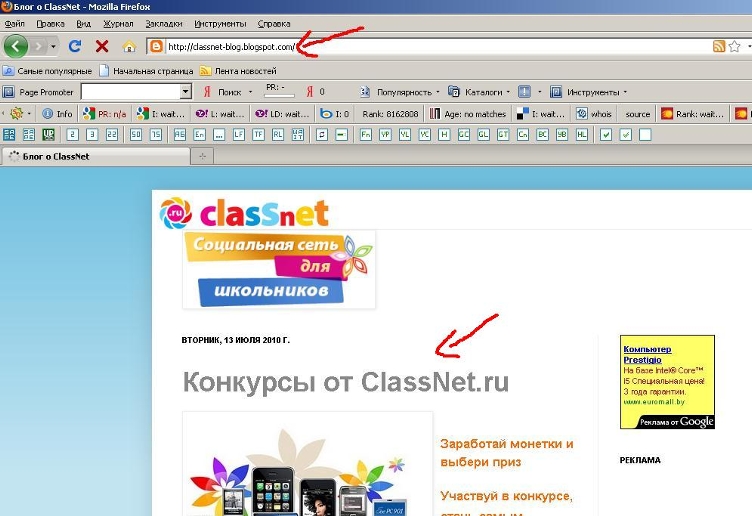
Task: Open the Вид menu
Action: point(83,23)
